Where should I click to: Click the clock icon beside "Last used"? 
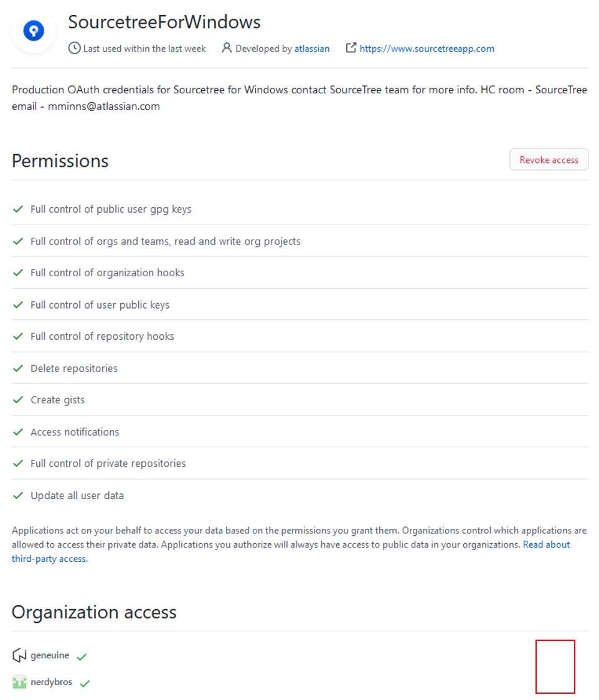click(74, 49)
